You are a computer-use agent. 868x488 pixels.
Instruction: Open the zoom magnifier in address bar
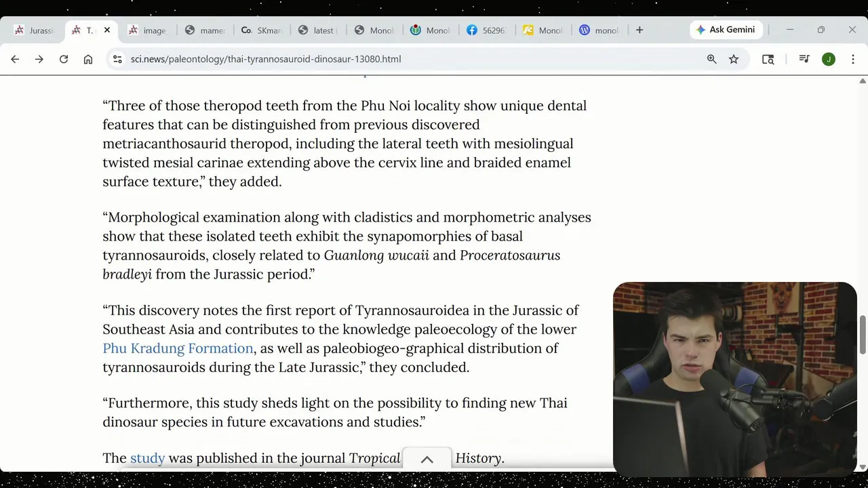pyautogui.click(x=711, y=59)
